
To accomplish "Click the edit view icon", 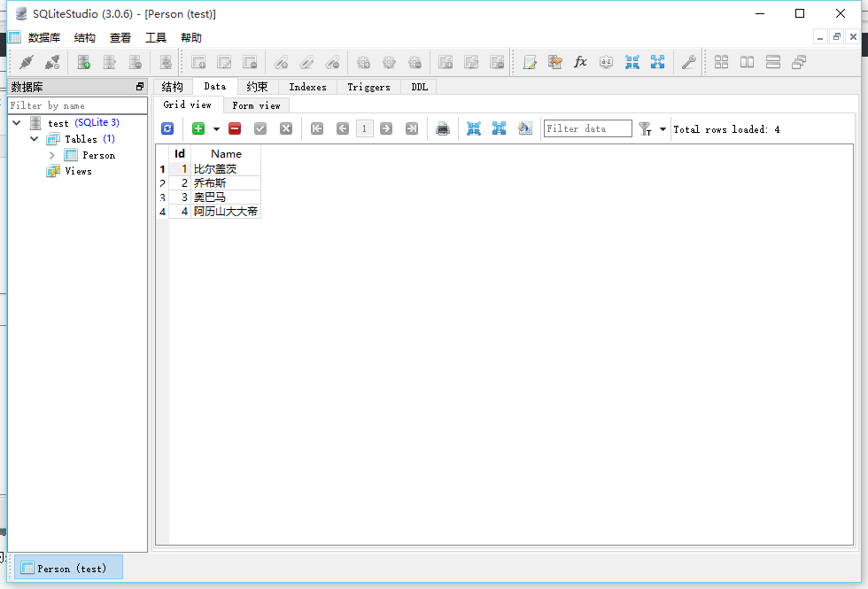I will point(471,62).
